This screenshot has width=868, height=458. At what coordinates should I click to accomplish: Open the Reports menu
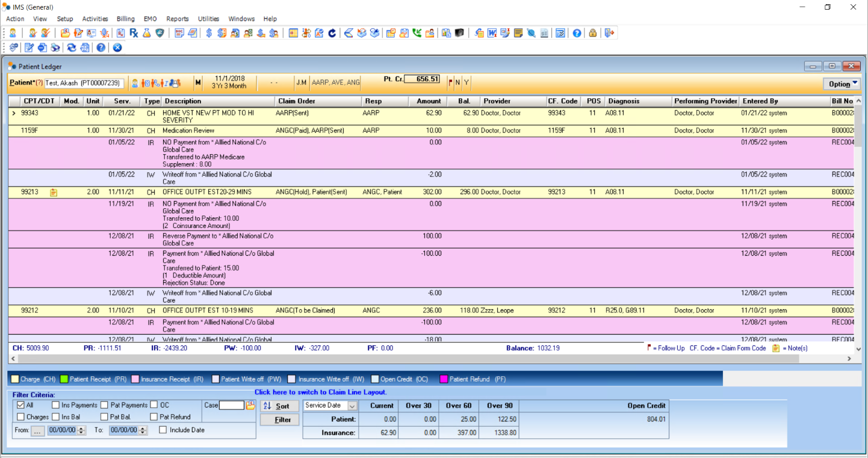point(177,19)
